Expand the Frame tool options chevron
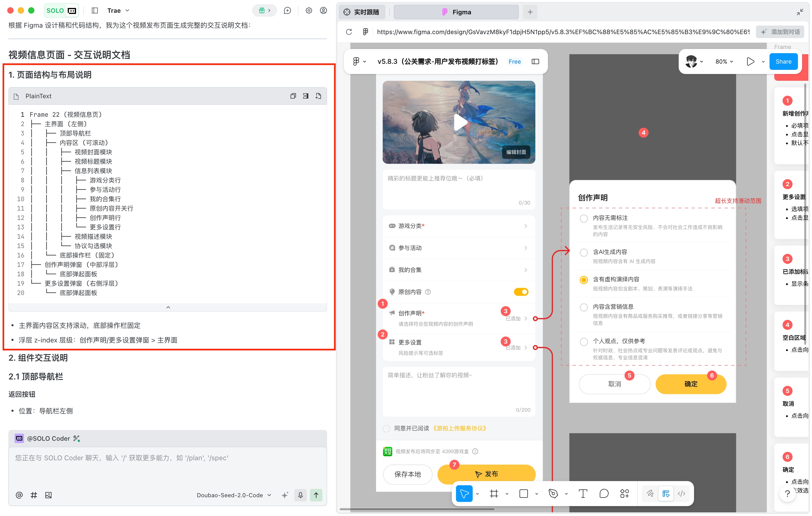 click(507, 494)
